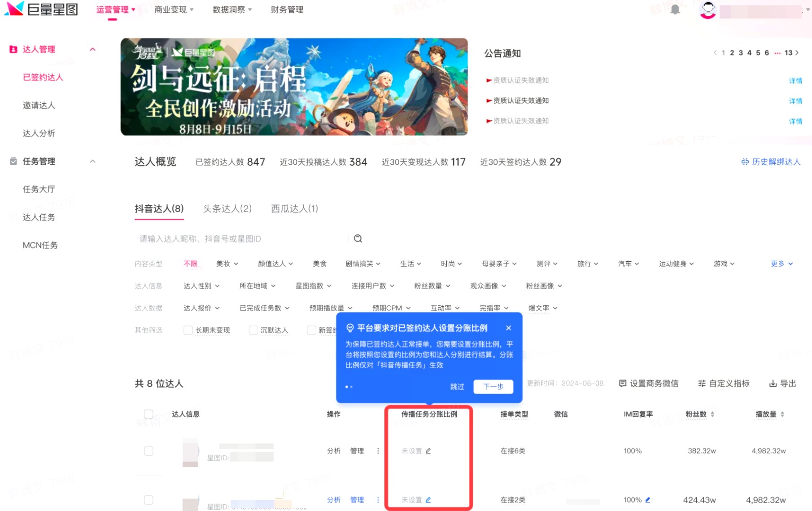Tick the 沉默达人 checkbox

tap(253, 330)
